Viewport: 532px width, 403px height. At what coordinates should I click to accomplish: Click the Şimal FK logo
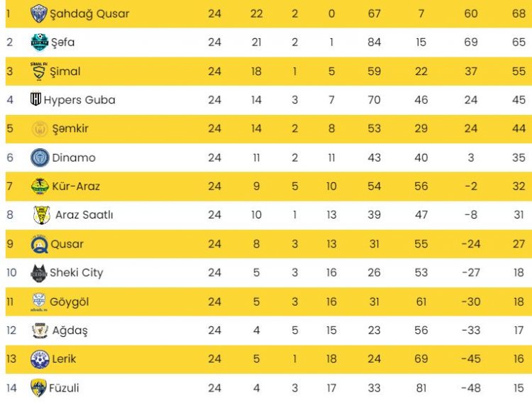pos(39,71)
